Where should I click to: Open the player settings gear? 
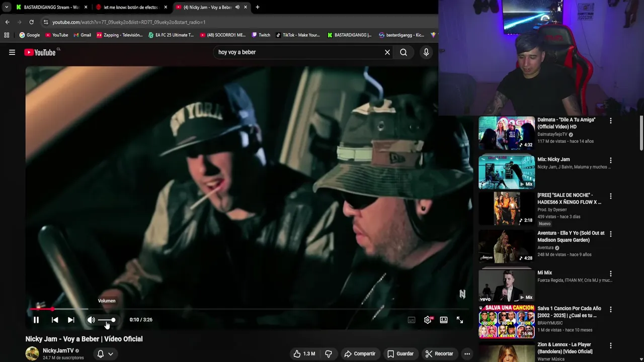click(428, 320)
